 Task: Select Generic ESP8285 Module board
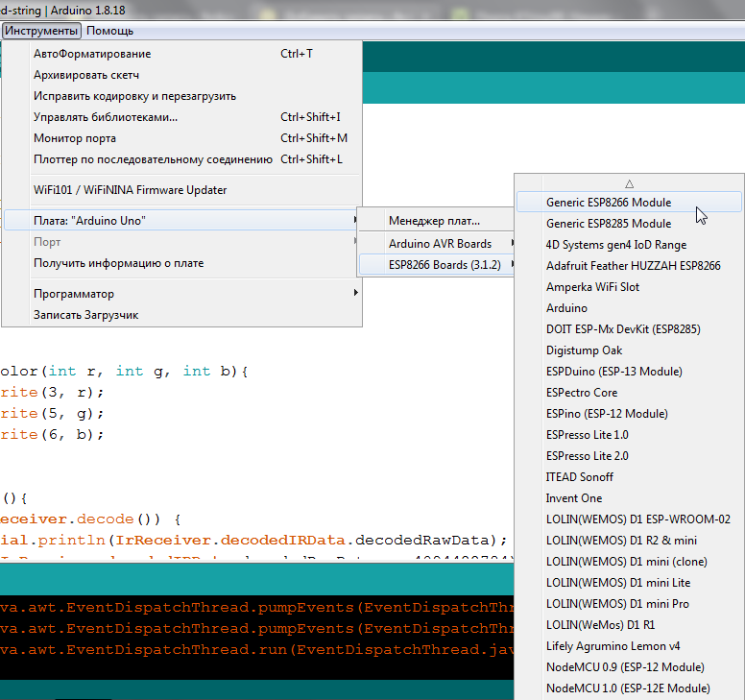pyautogui.click(x=629, y=224)
